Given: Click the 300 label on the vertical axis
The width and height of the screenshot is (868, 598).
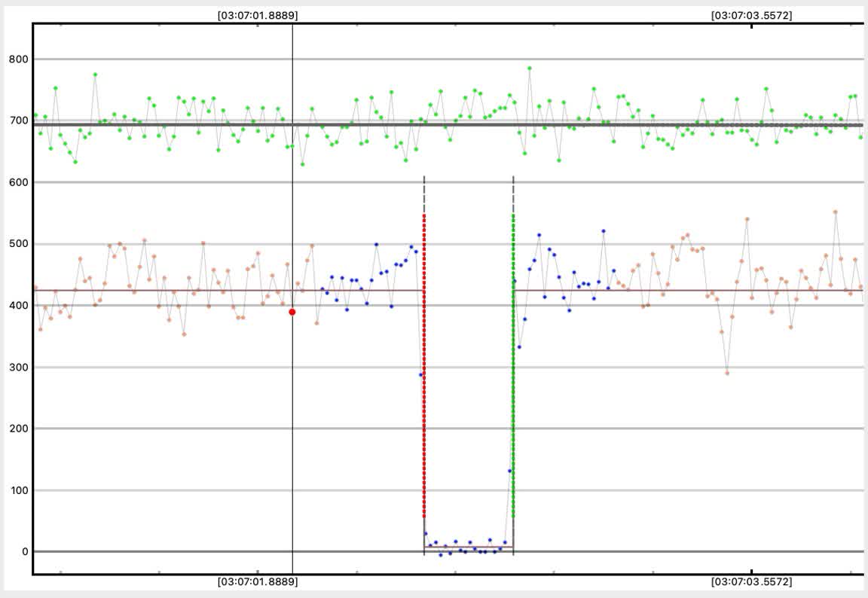Looking at the screenshot, I should pos(15,368).
